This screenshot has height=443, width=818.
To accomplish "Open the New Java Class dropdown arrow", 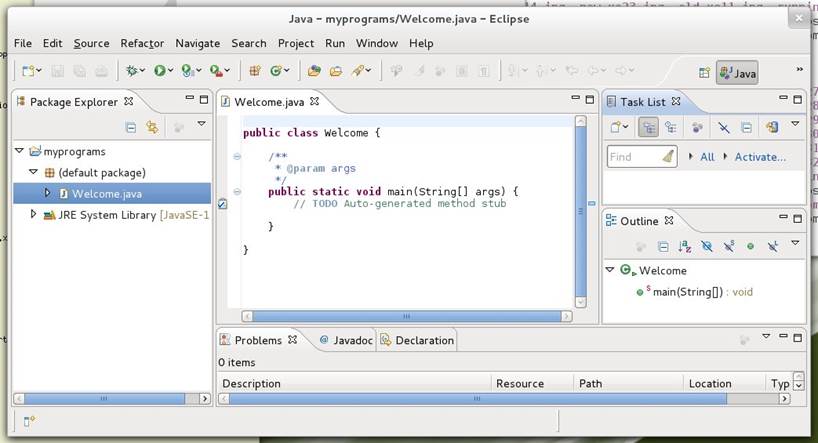I will (x=286, y=70).
